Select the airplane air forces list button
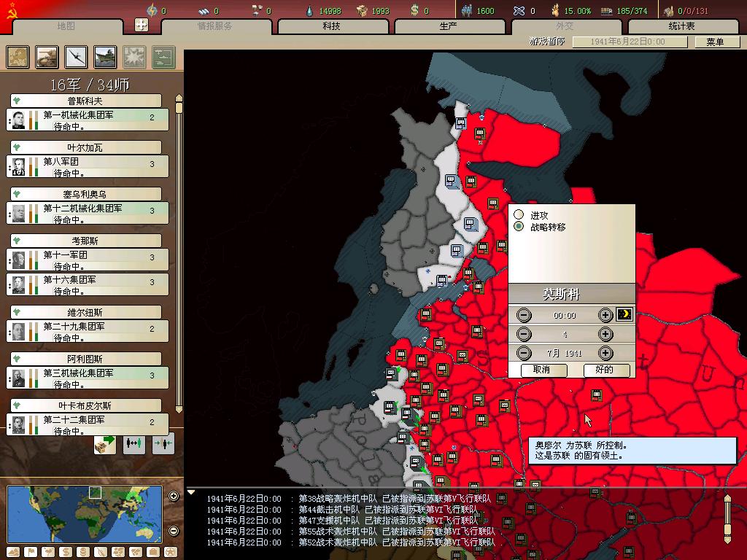 pyautogui.click(x=76, y=57)
